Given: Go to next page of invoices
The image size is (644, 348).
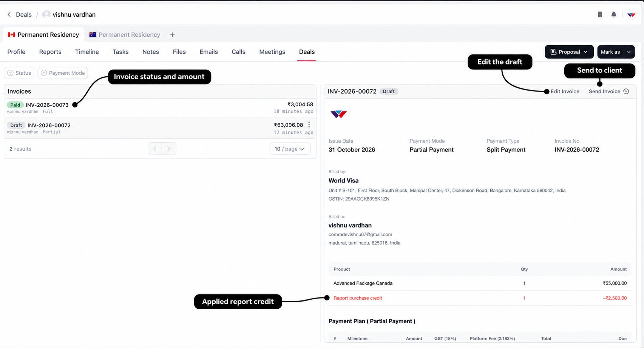Looking at the screenshot, I should tap(169, 149).
